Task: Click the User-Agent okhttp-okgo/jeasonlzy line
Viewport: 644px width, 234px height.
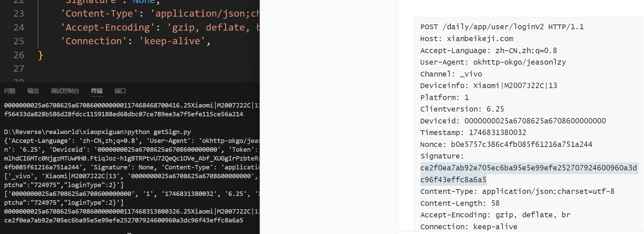Action: 493,62
